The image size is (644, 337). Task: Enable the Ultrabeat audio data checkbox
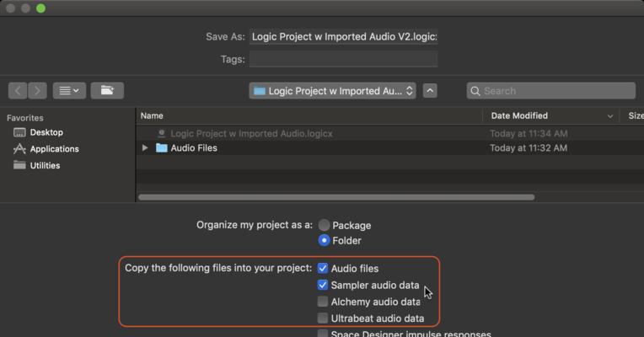click(x=323, y=318)
